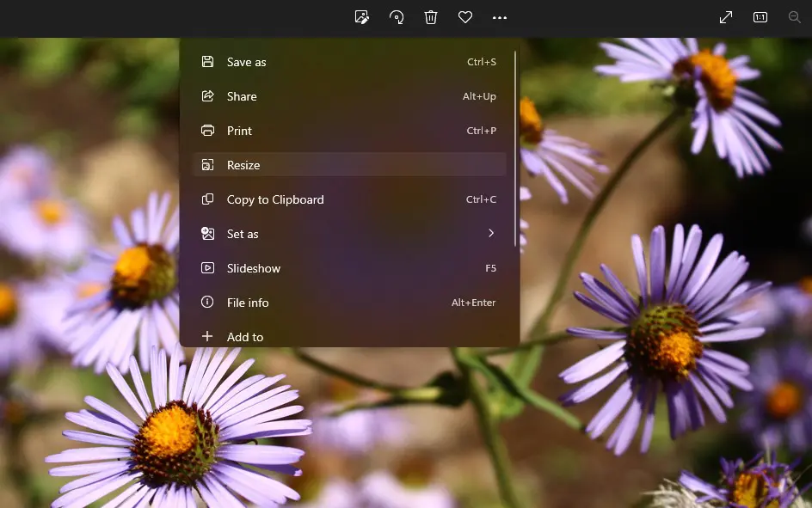Select the Print menu option
Viewport: 812px width, 508px height.
coord(239,131)
